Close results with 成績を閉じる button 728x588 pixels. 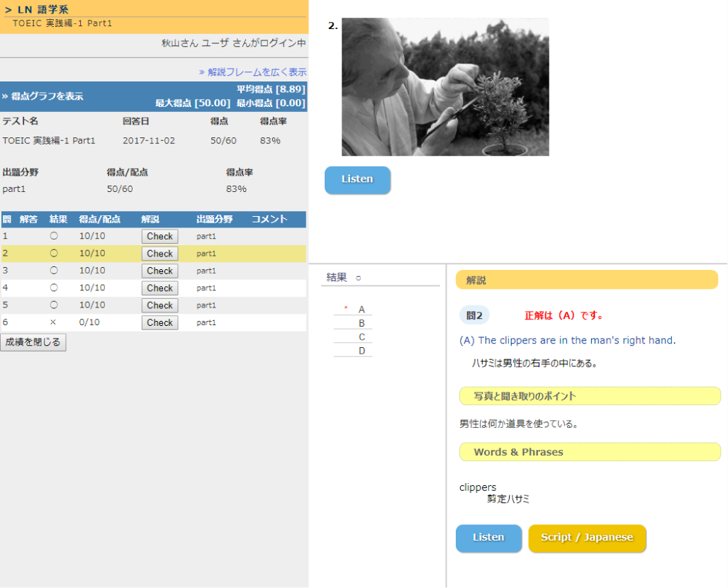click(x=33, y=342)
